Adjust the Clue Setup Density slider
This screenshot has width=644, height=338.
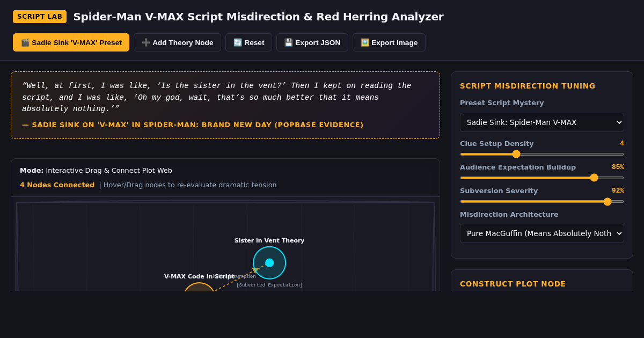coord(542,154)
